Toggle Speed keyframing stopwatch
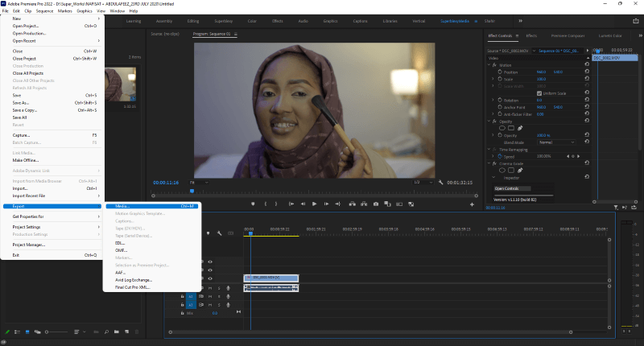644x346 pixels. [500, 156]
